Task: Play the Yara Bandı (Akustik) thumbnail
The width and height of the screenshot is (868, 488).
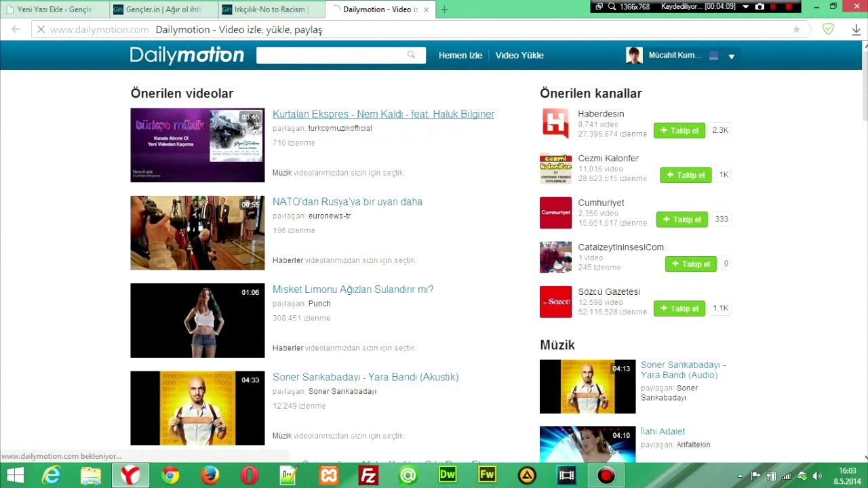Action: coord(197,408)
